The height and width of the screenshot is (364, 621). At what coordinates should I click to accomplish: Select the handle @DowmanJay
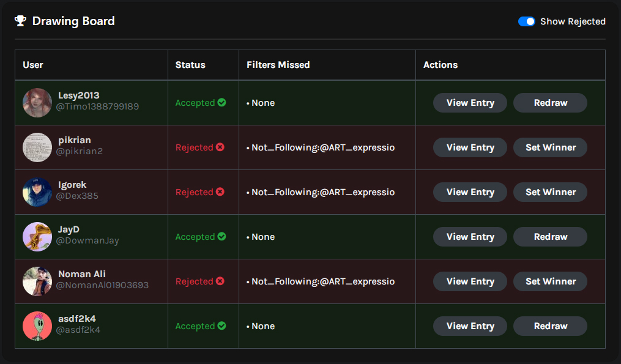coord(87,241)
